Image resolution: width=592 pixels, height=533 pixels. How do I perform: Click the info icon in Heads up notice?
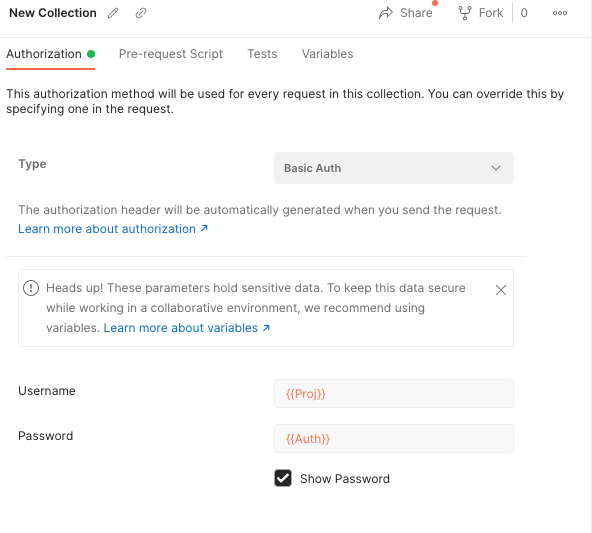[x=31, y=288]
